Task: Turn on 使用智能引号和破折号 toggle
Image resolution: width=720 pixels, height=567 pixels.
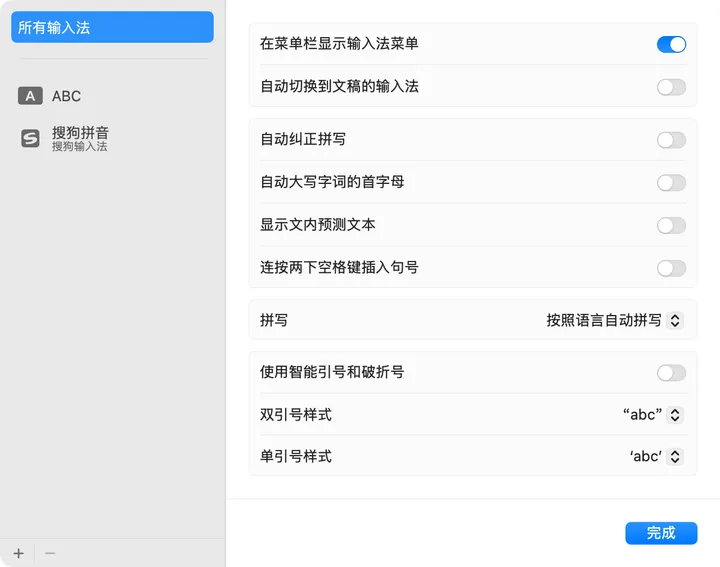Action: [671, 373]
